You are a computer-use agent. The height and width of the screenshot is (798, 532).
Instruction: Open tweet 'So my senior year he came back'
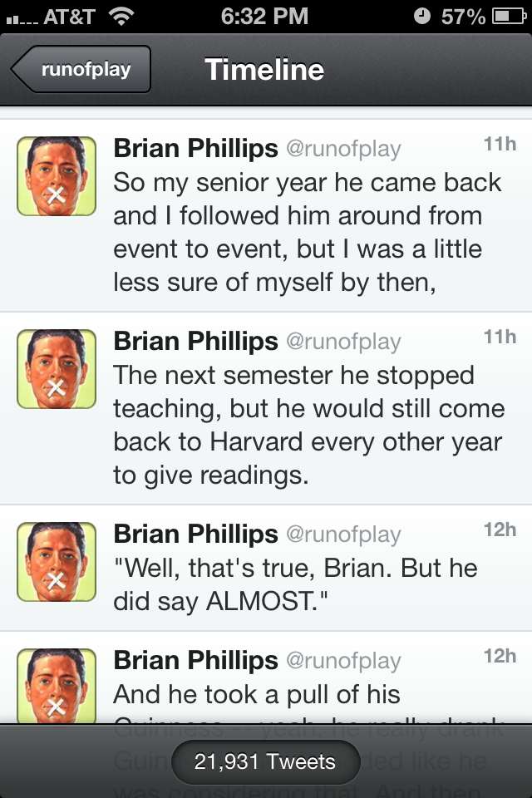point(266,215)
